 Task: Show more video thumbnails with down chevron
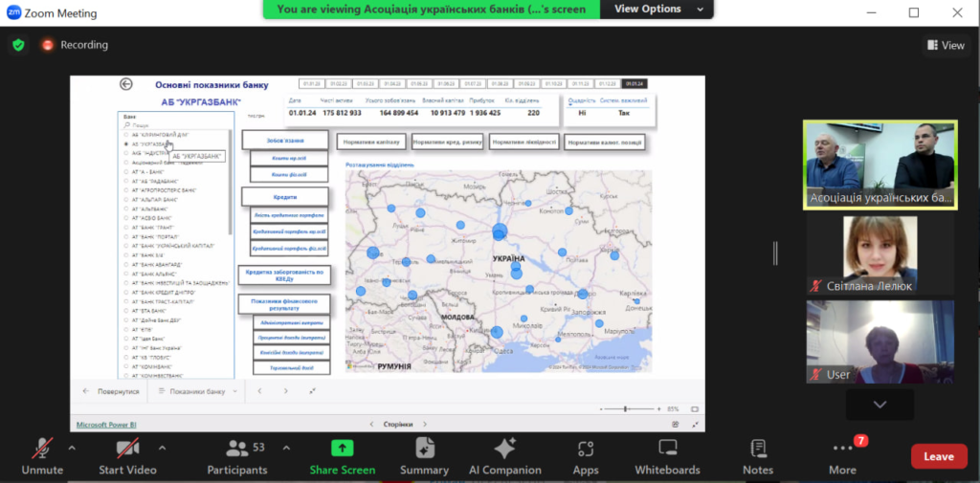[880, 405]
